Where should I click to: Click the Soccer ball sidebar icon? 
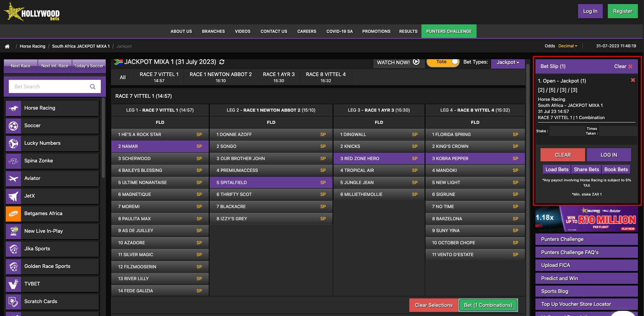click(x=14, y=126)
